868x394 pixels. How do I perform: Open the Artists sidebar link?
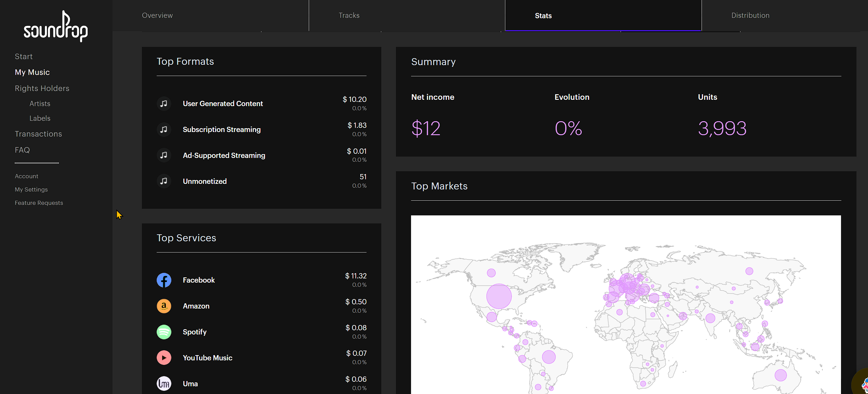pos(40,104)
